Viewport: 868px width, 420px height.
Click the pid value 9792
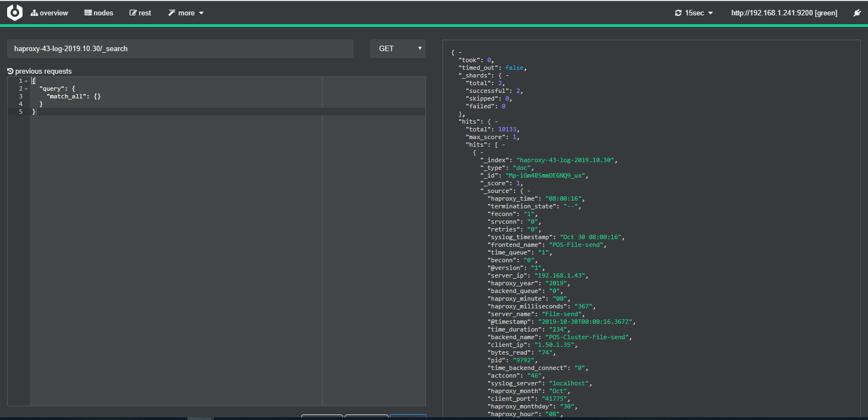point(523,361)
